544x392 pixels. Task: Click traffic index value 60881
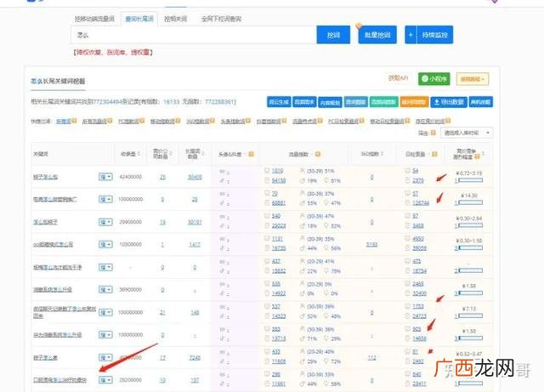279,202
